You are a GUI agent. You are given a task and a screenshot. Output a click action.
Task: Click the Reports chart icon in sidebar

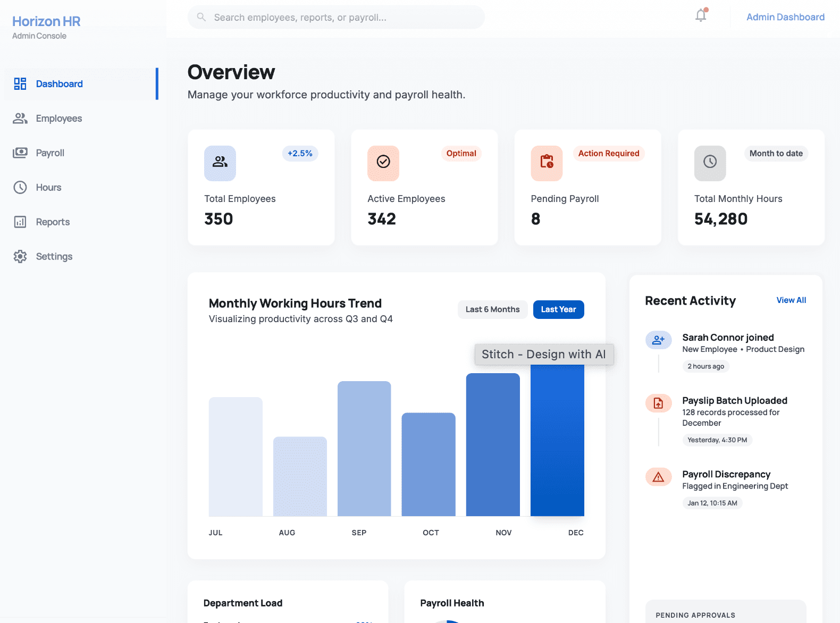tap(20, 222)
